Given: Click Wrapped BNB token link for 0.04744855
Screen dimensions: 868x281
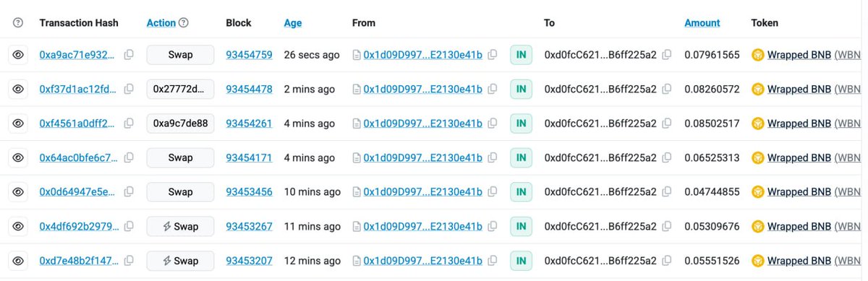Looking at the screenshot, I should coord(799,192).
